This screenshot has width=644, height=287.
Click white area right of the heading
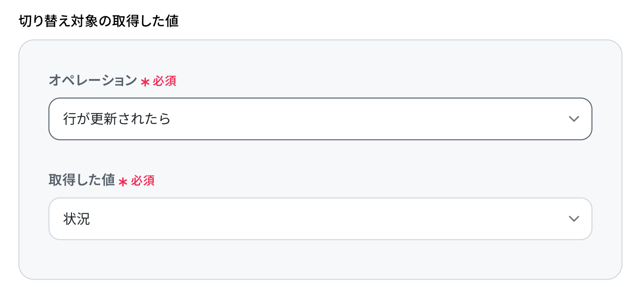[394, 22]
